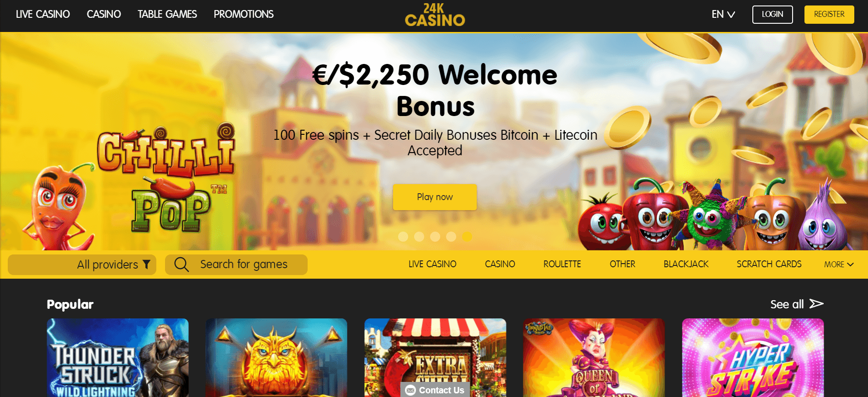
Task: Focus the Search for games field
Action: (x=236, y=265)
